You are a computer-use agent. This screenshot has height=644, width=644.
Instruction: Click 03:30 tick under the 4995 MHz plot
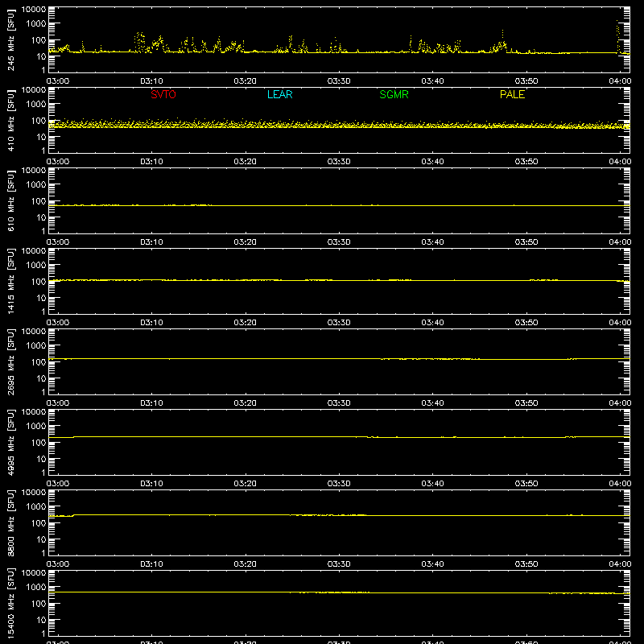click(339, 484)
